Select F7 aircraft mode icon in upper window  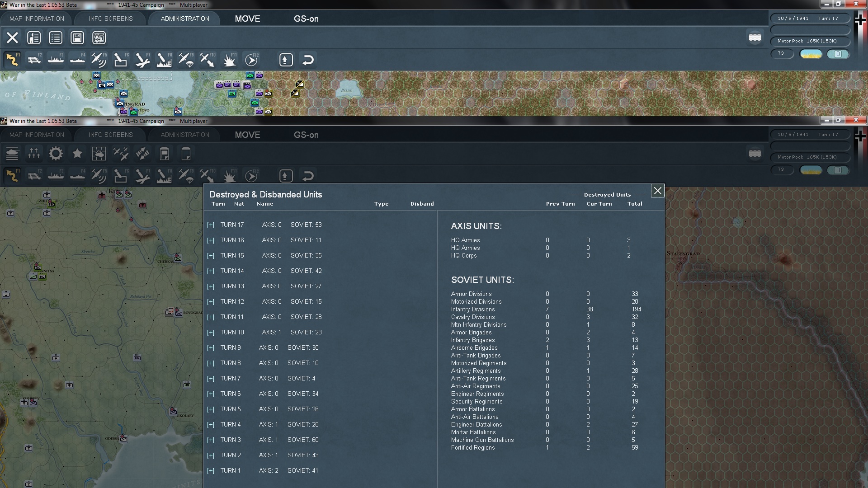click(x=143, y=60)
